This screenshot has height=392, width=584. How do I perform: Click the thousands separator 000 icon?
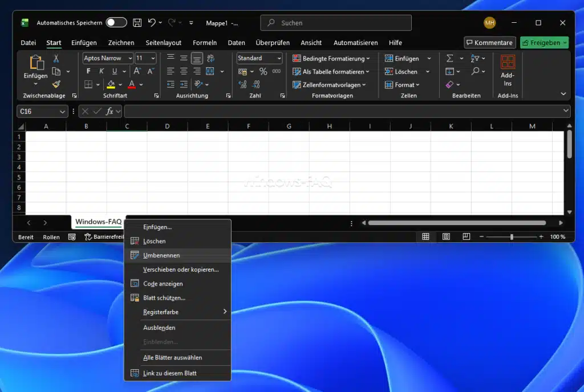click(x=277, y=71)
